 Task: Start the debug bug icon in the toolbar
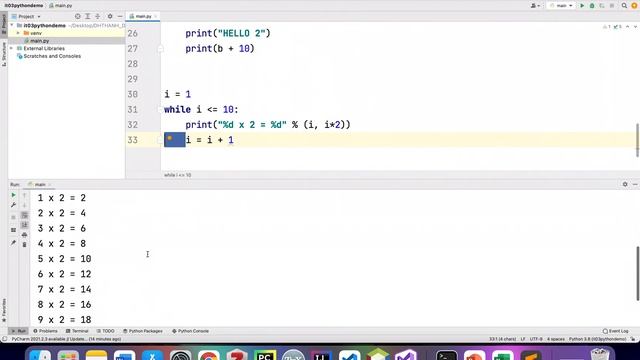point(592,6)
